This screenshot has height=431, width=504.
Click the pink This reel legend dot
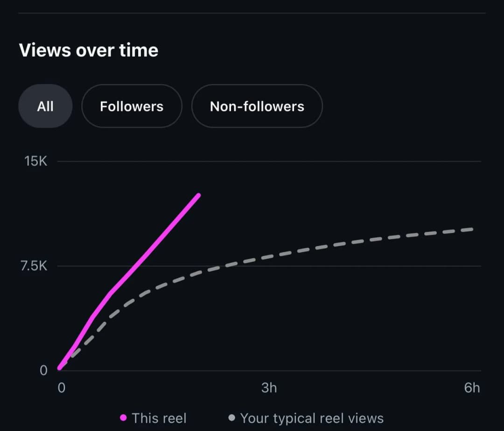pos(123,417)
